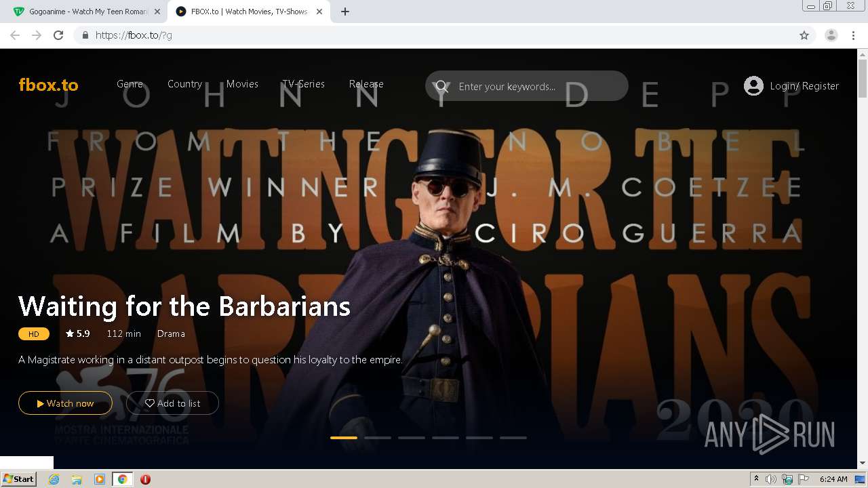This screenshot has width=868, height=488.
Task: Go to the Movies section
Action: (242, 84)
